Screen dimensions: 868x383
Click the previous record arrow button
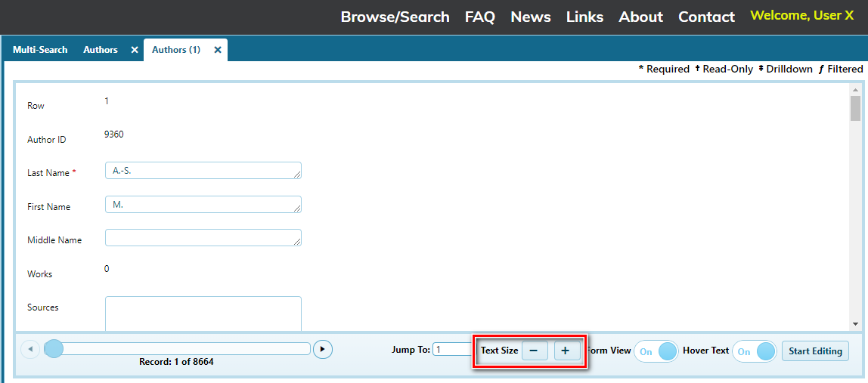click(30, 349)
